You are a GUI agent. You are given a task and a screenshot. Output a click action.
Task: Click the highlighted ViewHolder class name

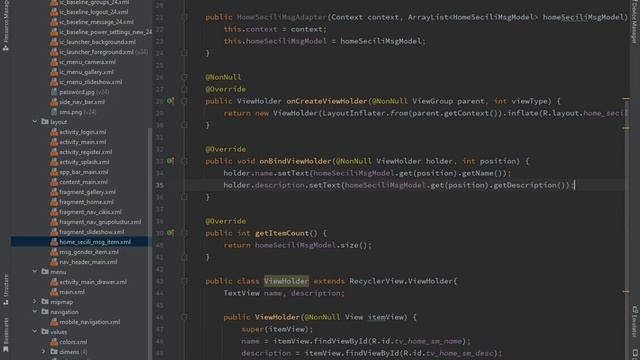click(x=286, y=281)
